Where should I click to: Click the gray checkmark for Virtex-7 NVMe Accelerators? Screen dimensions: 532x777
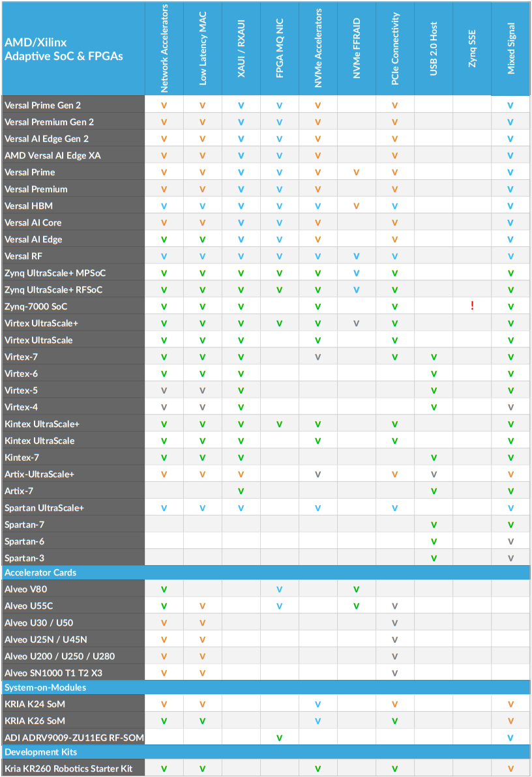tap(318, 357)
